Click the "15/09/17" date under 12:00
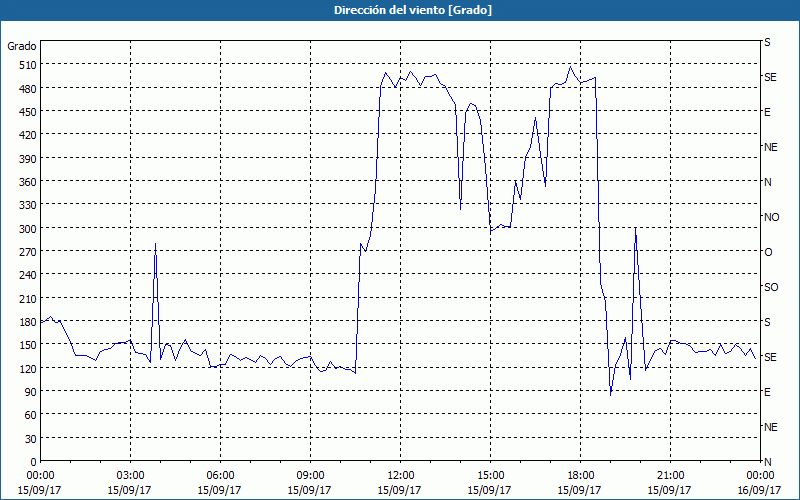Viewport: 800px width, 500px height. tap(399, 490)
